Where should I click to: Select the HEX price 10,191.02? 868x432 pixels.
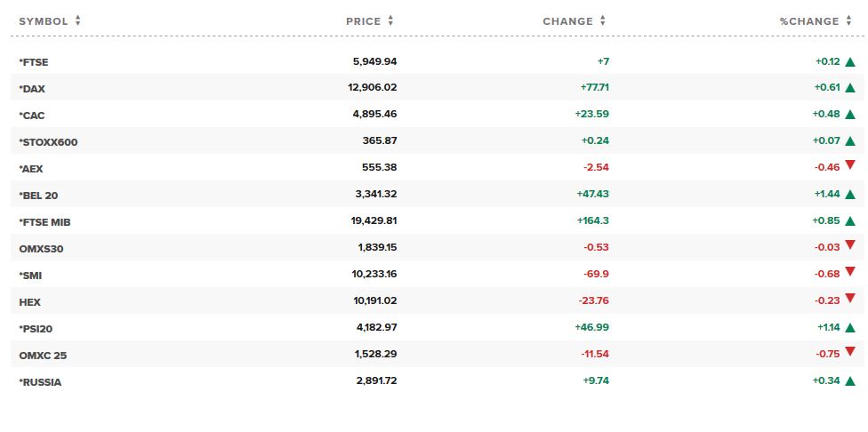click(374, 300)
